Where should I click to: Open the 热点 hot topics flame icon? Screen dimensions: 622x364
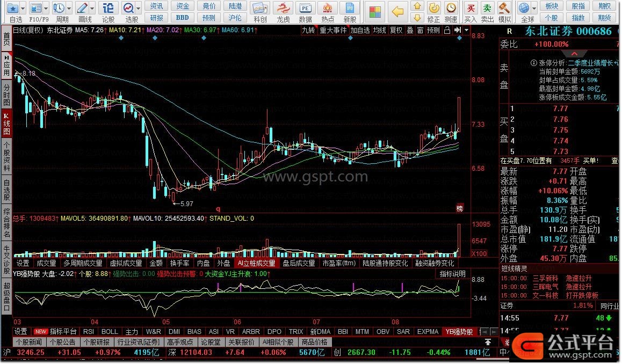click(328, 9)
